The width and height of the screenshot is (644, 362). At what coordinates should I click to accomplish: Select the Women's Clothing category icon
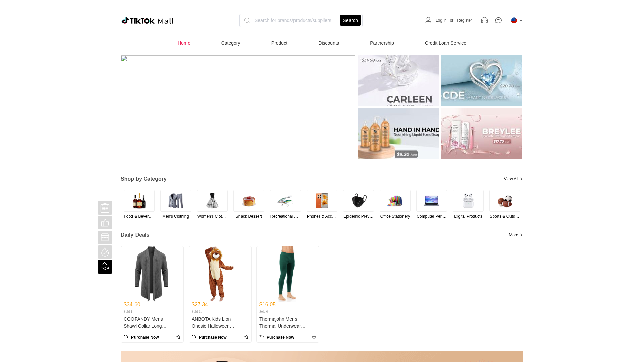pyautogui.click(x=212, y=201)
